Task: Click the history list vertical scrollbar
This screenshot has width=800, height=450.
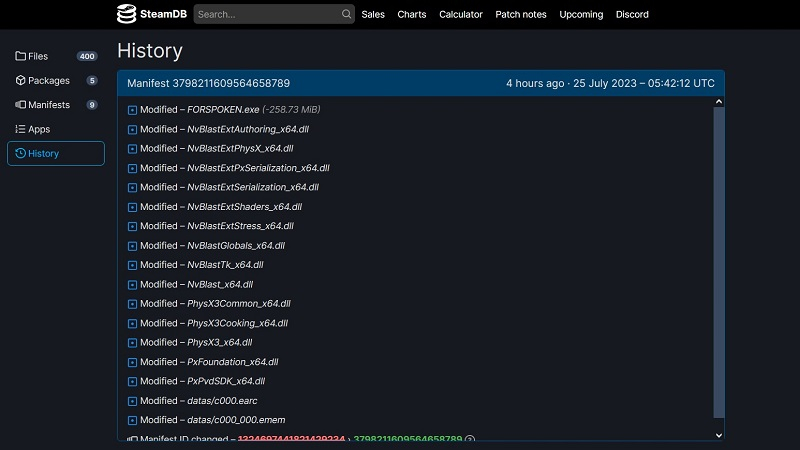Action: click(718, 260)
